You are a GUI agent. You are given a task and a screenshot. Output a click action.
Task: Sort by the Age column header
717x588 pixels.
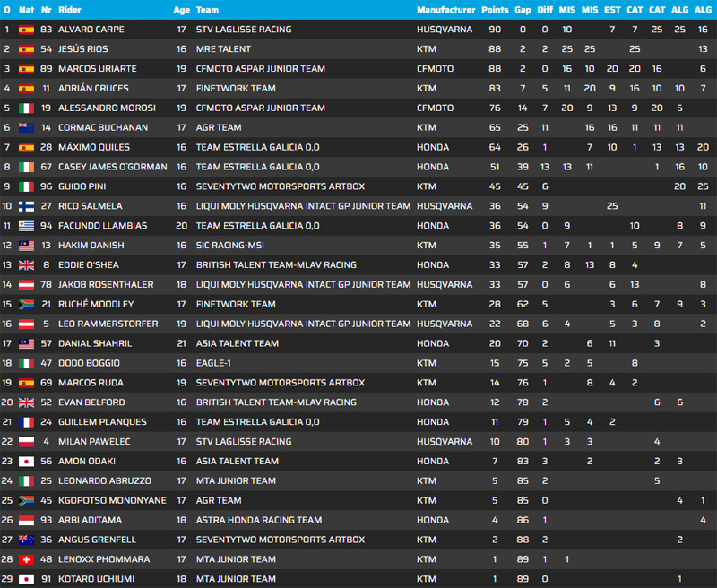[x=181, y=10]
